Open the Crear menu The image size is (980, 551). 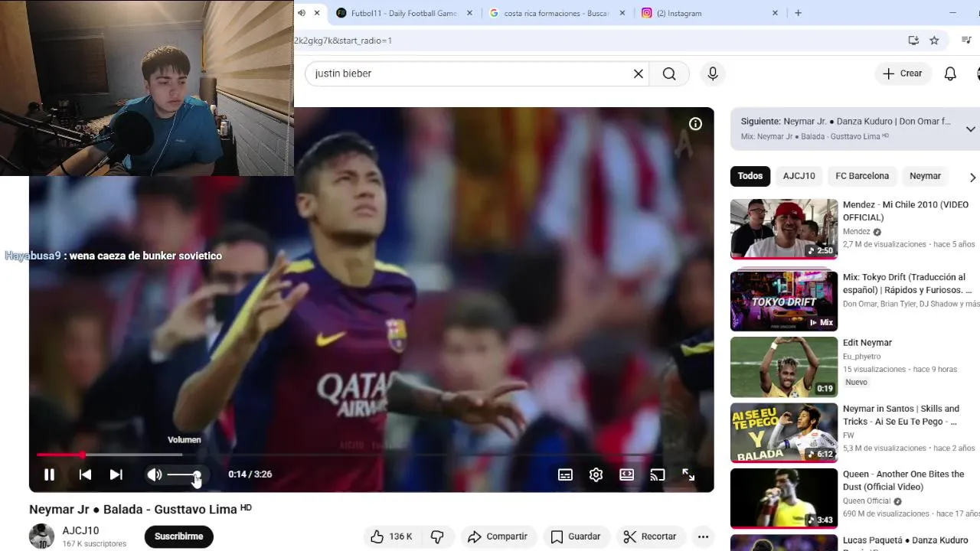pyautogui.click(x=903, y=73)
